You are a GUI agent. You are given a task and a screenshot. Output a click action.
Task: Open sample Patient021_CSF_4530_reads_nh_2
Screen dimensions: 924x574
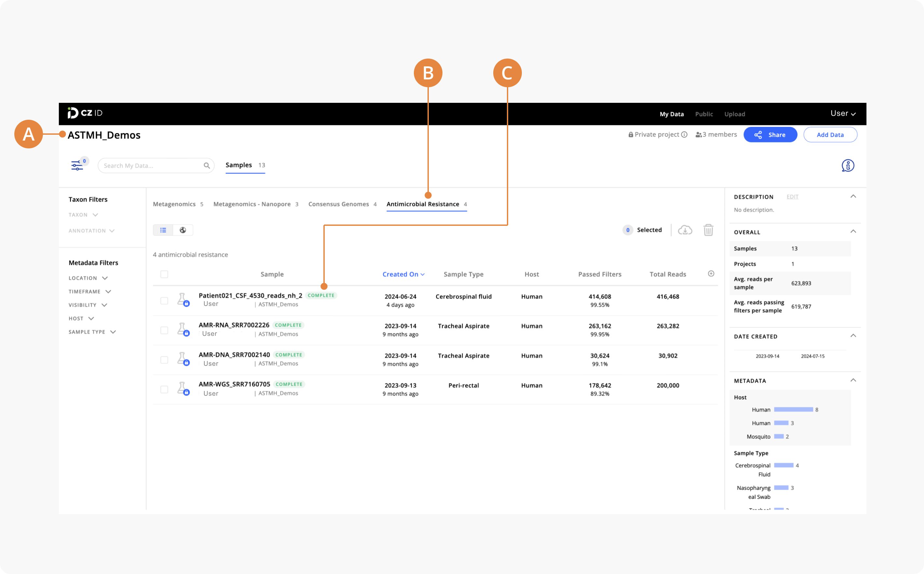(x=251, y=295)
